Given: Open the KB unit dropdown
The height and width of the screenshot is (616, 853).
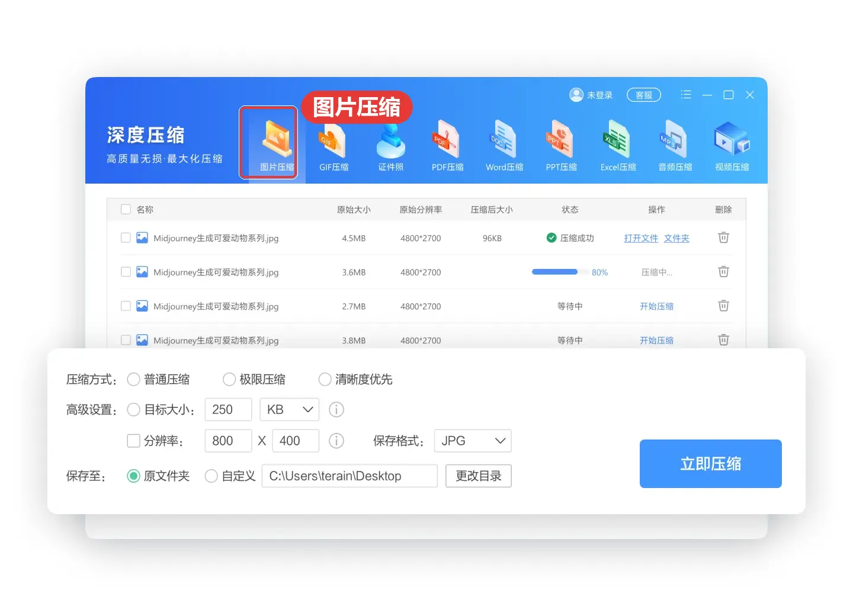Looking at the screenshot, I should 290,409.
